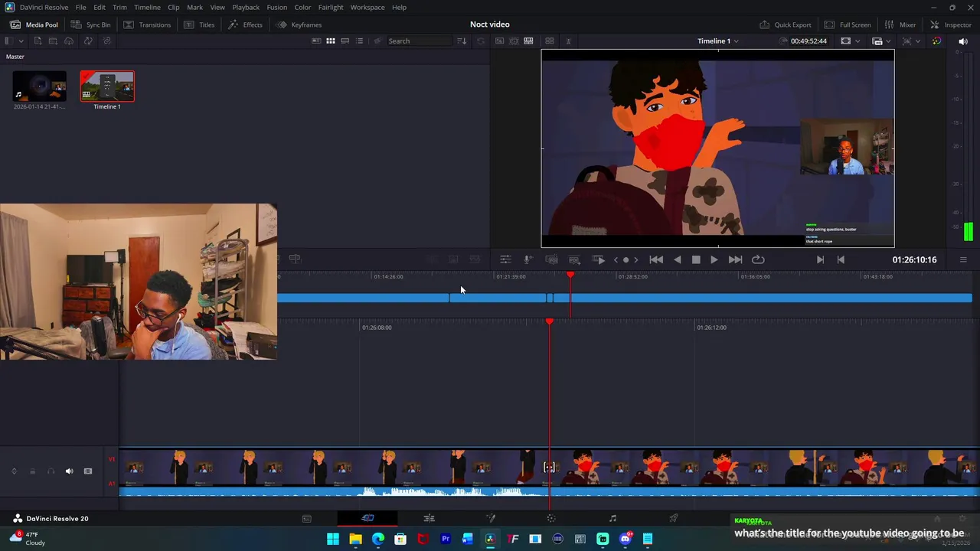This screenshot has height=551, width=980.
Task: Play timeline in reverse
Action: 677,259
